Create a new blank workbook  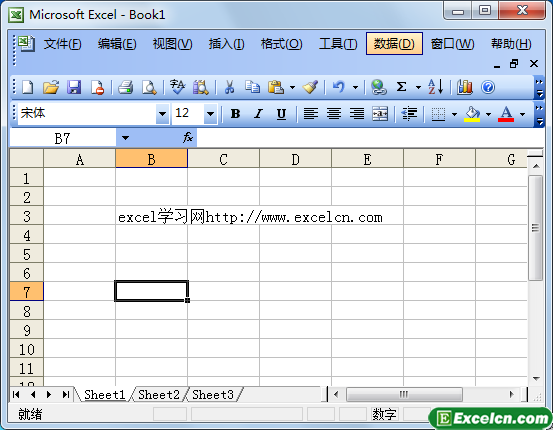pyautogui.click(x=28, y=87)
